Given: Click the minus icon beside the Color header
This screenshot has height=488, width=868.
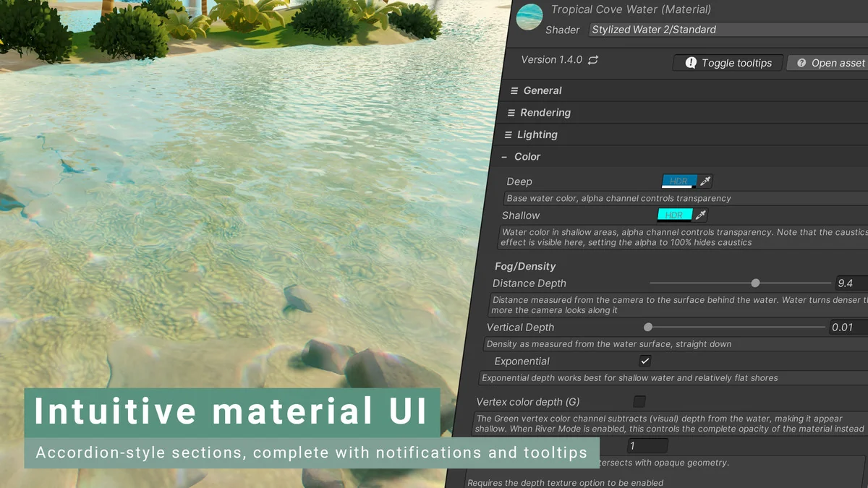Looking at the screenshot, I should [x=504, y=157].
